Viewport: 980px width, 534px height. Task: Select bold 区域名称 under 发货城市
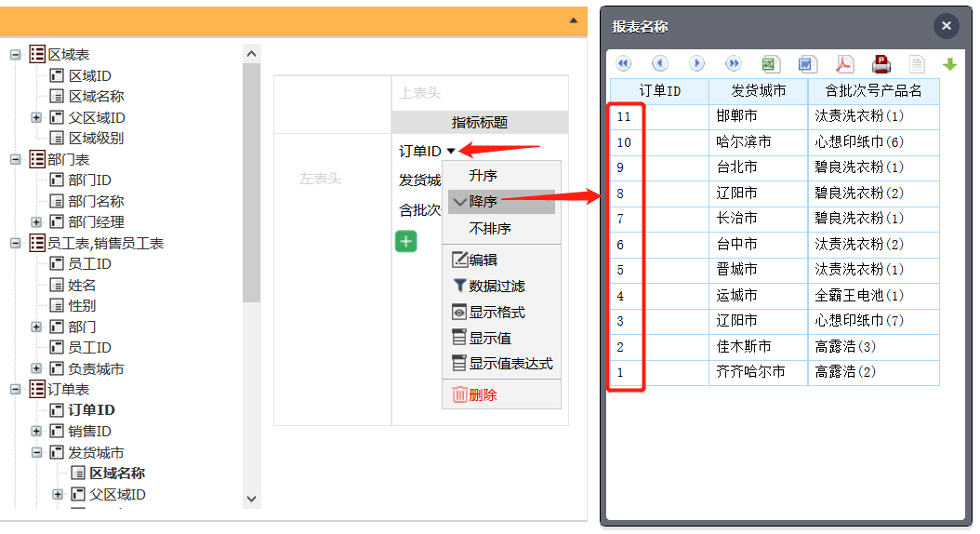[x=117, y=474]
